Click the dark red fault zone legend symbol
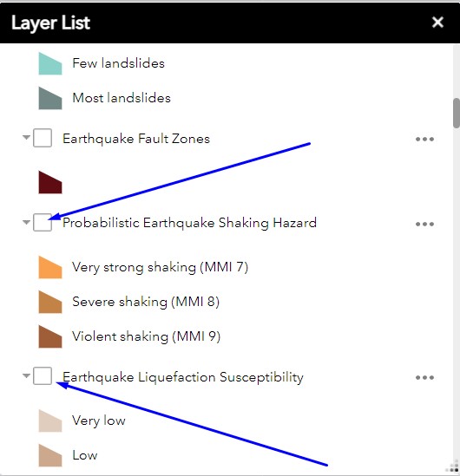Image resolution: width=460 pixels, height=476 pixels. [x=50, y=182]
